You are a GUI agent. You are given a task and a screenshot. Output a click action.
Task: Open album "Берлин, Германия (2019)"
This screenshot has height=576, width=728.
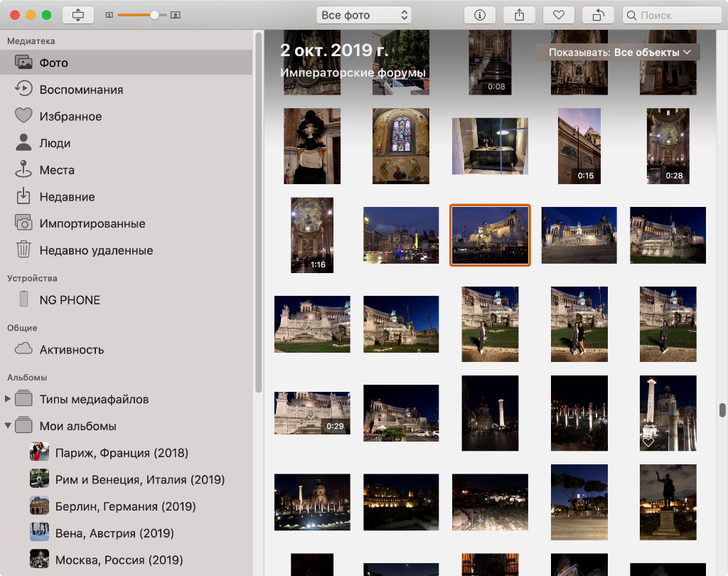[x=125, y=506]
